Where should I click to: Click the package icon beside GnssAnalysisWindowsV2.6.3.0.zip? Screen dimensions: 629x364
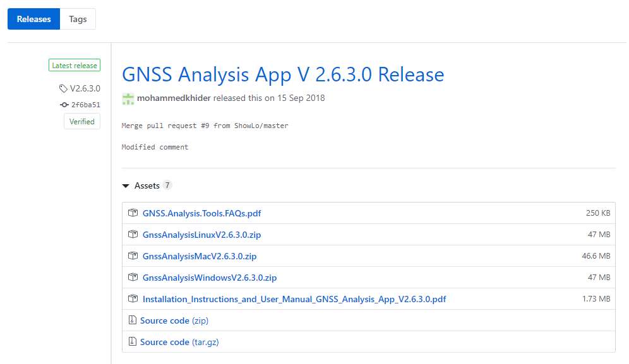tap(133, 278)
